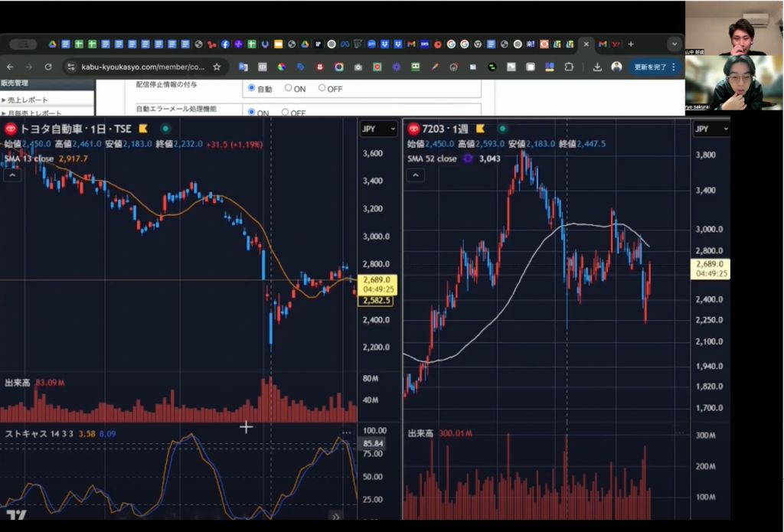
Task: Open the tab search dropdown chevron
Action: click(x=674, y=44)
